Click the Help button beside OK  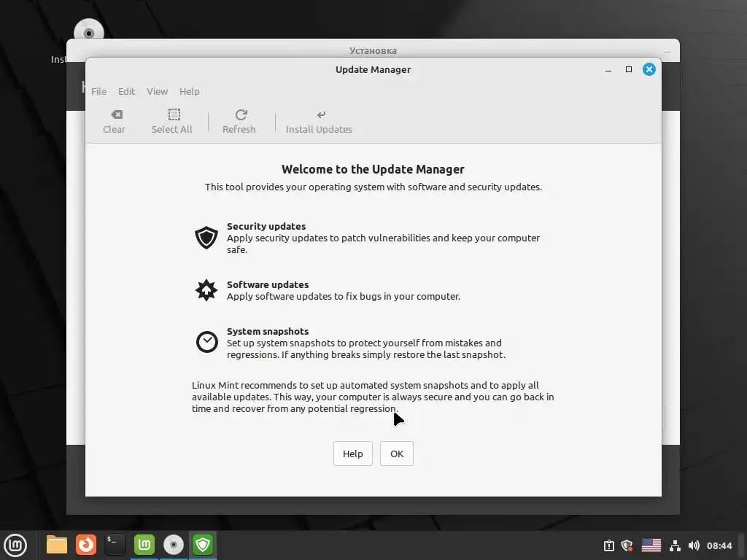(352, 454)
